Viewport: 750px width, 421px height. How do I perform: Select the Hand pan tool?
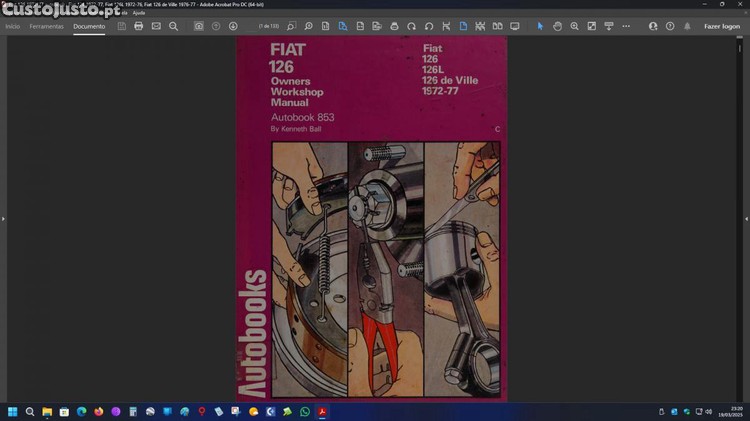[557, 26]
